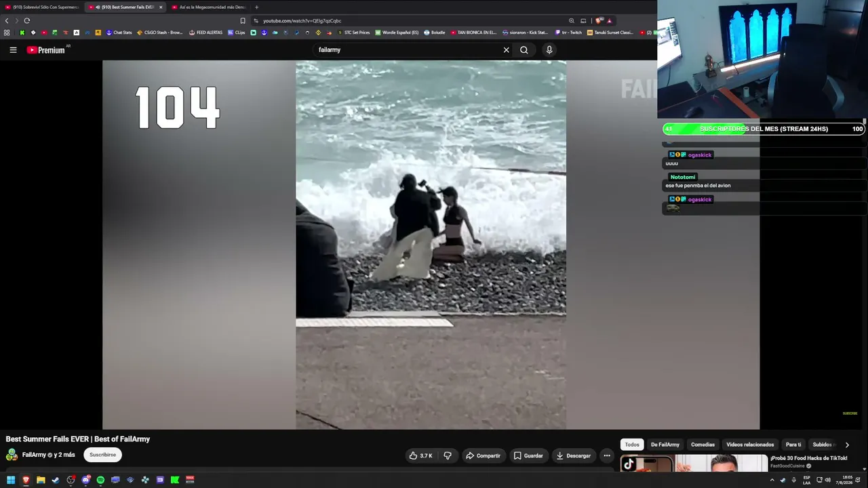Viewport: 868px width, 488px height.
Task: Clear the failarmy search query
Action: coord(506,49)
